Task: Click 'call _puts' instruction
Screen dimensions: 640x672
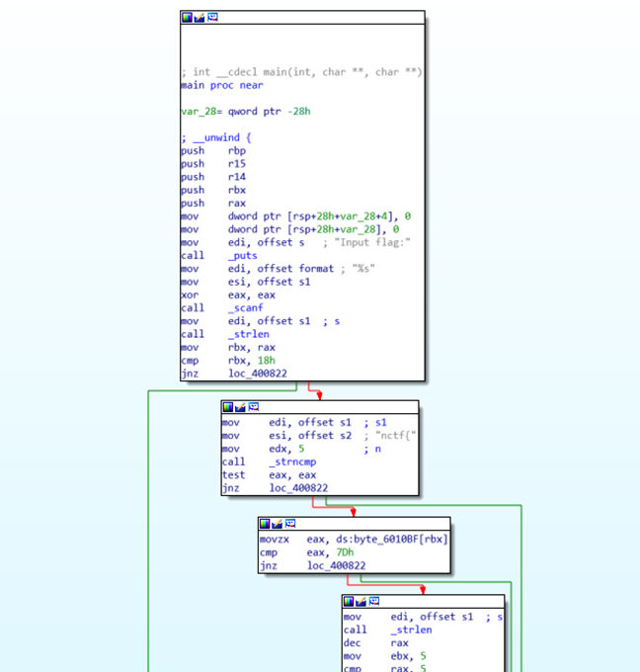Action: 219,255
